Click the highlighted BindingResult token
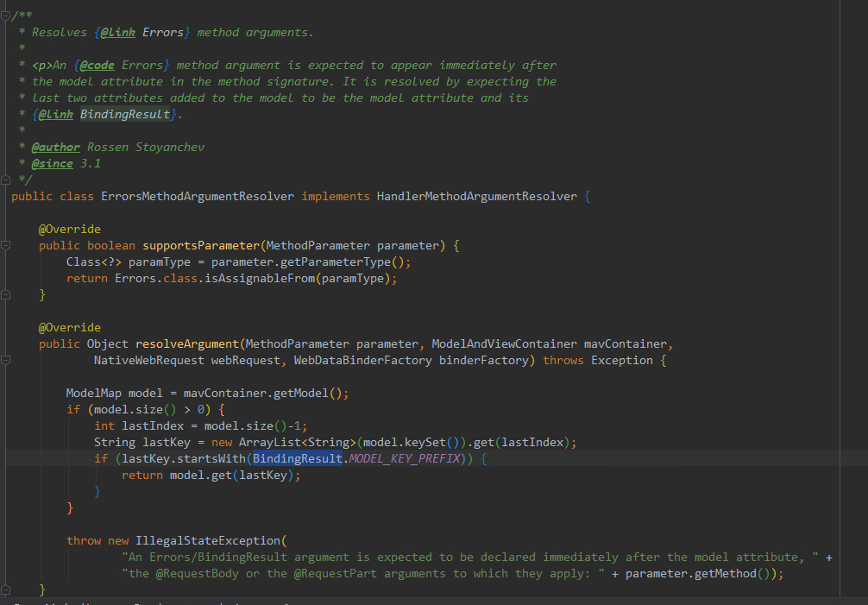 297,458
